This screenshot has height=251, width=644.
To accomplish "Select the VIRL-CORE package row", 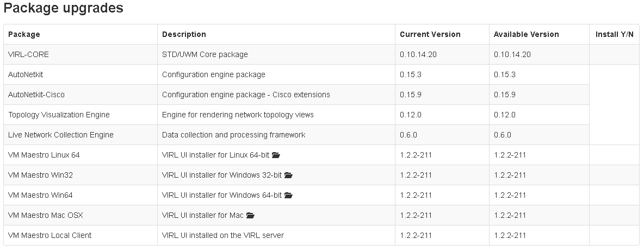I will tap(321, 54).
